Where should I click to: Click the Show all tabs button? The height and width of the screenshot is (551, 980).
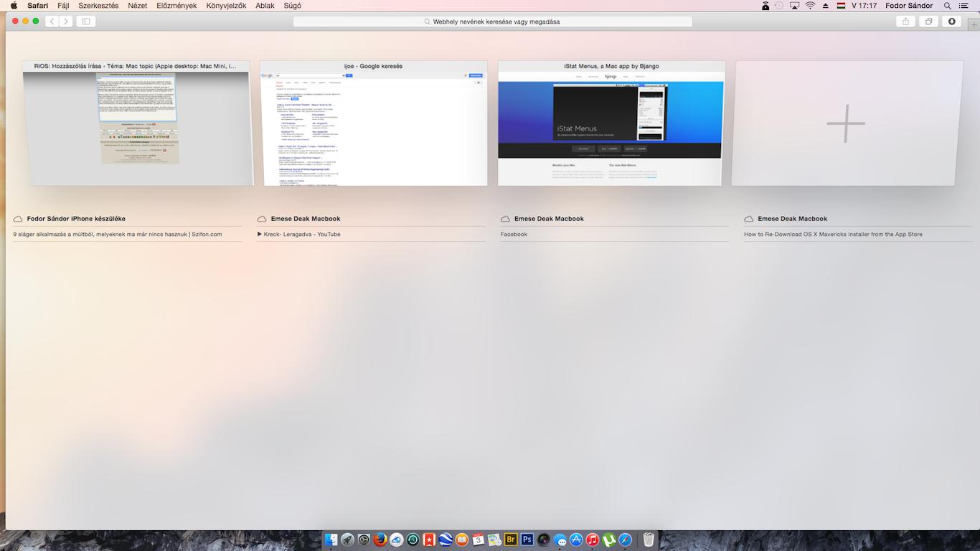coord(928,22)
